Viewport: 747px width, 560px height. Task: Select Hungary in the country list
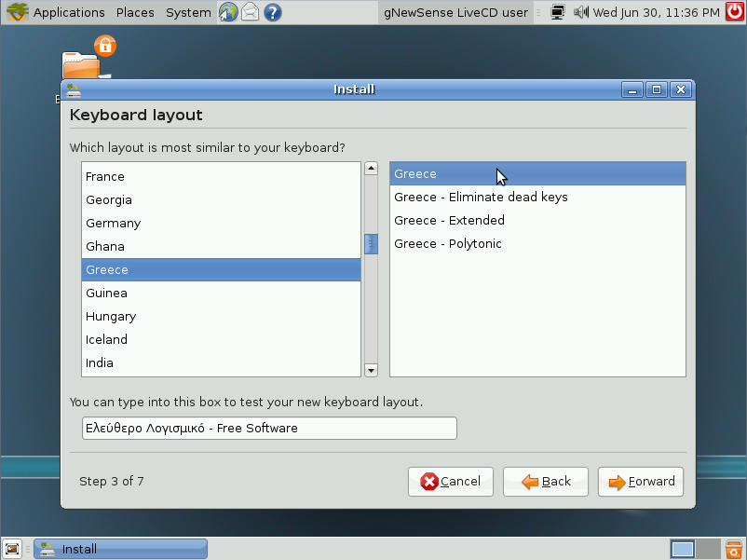[x=221, y=317]
